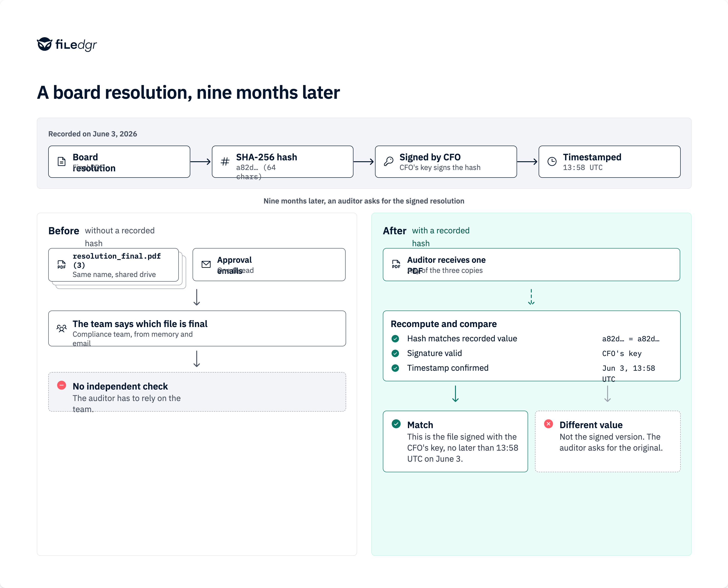Click the 'After' heading

click(395, 231)
